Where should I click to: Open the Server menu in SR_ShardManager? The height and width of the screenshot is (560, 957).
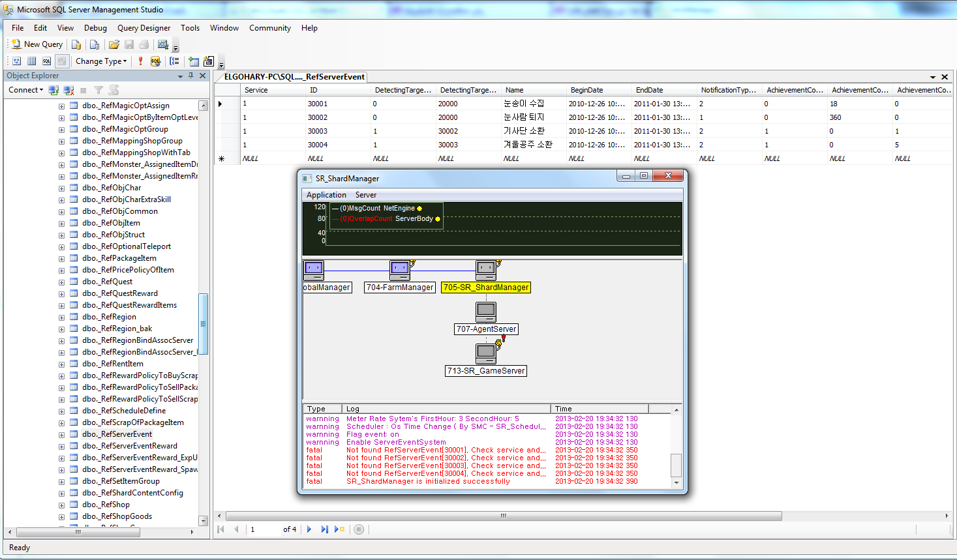click(366, 195)
